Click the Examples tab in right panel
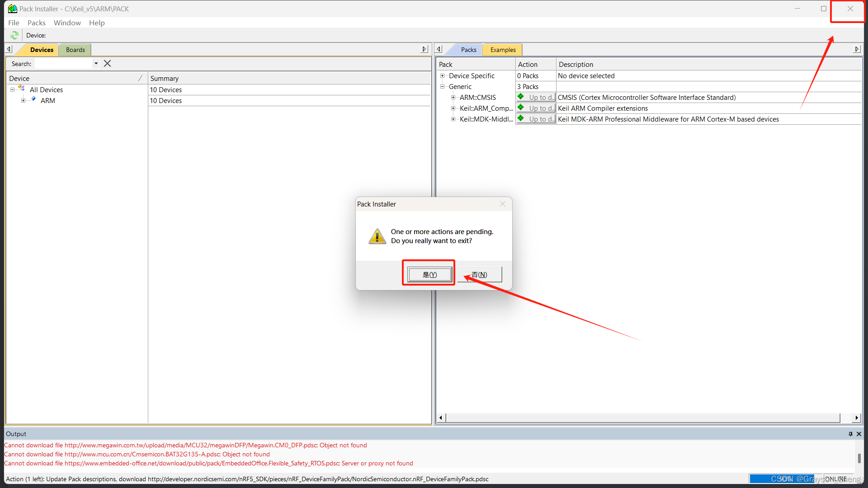The width and height of the screenshot is (868, 488). click(x=502, y=49)
